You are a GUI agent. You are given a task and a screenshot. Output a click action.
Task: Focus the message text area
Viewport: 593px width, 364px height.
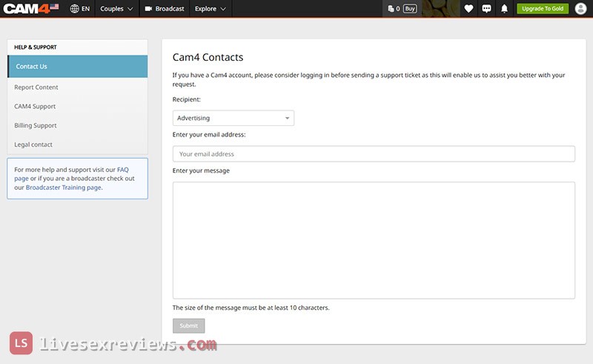(374, 240)
